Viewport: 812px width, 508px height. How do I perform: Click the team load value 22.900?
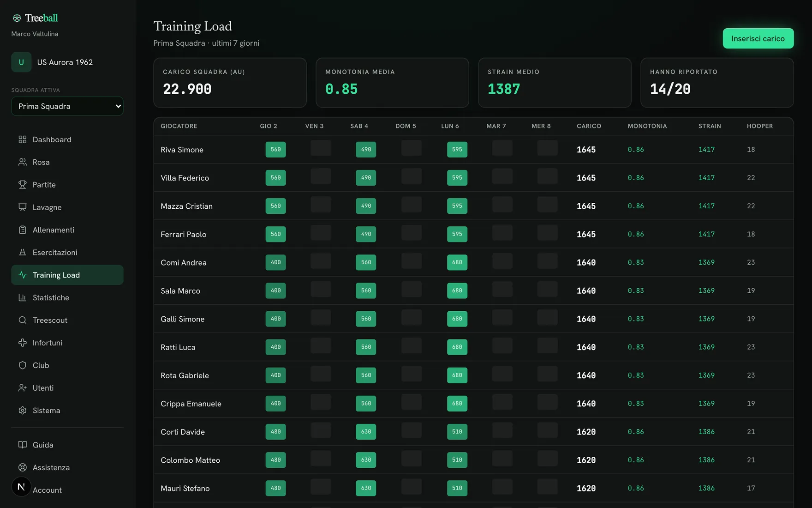[187, 89]
